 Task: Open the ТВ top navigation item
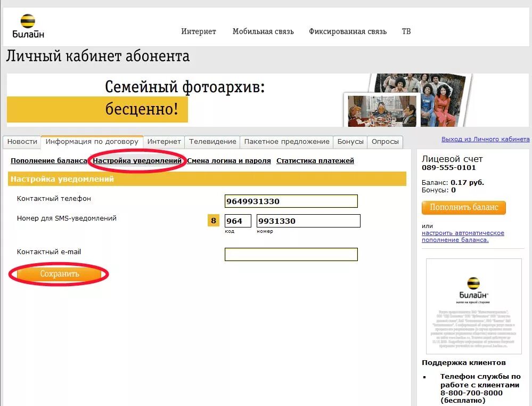coord(406,31)
